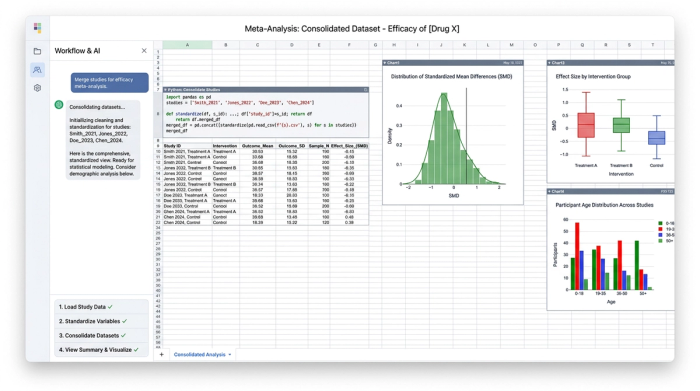The height and width of the screenshot is (391, 700).
Task: Click effect size value 0.48
Action: click(349, 217)
